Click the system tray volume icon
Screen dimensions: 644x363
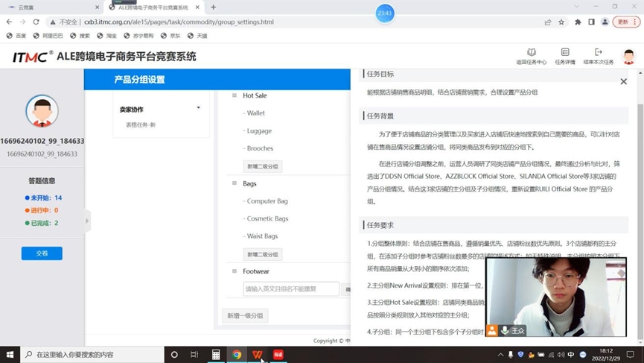[561, 354]
